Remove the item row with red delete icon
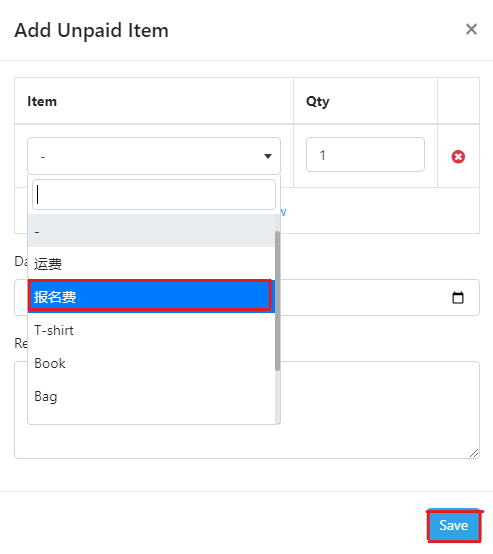This screenshot has height=554, width=493. pyautogui.click(x=458, y=157)
